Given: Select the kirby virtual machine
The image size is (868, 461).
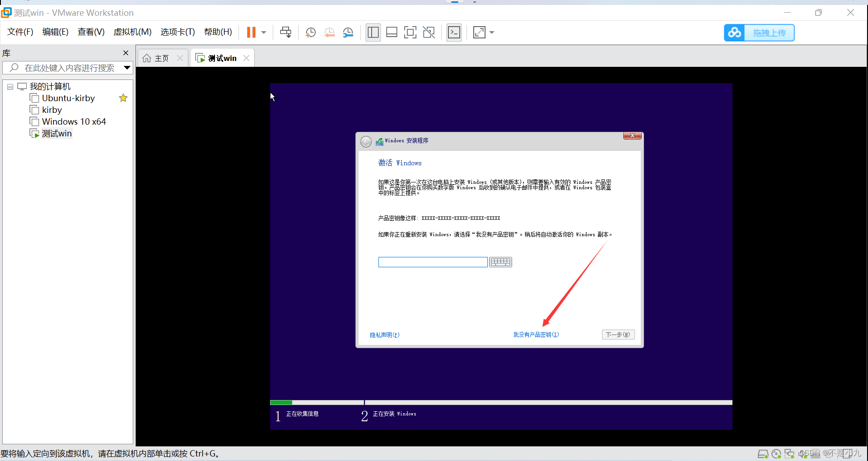Looking at the screenshot, I should click(52, 110).
